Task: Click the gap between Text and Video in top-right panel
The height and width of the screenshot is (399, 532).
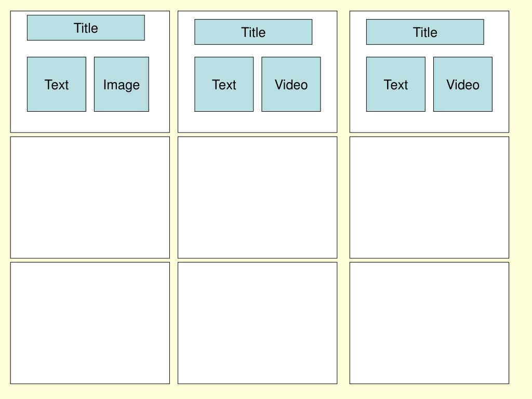Action: (x=430, y=84)
